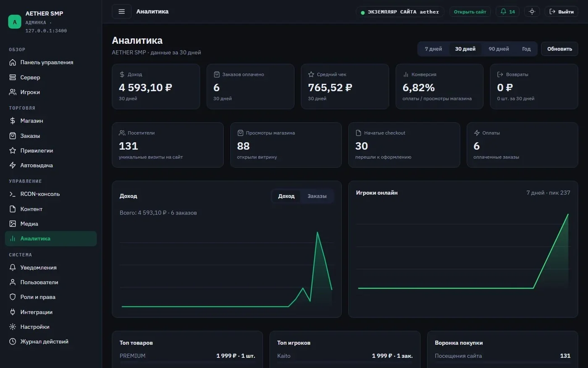The image size is (588, 368).
Task: Click the image icon beside Медиа
Action: click(x=13, y=224)
